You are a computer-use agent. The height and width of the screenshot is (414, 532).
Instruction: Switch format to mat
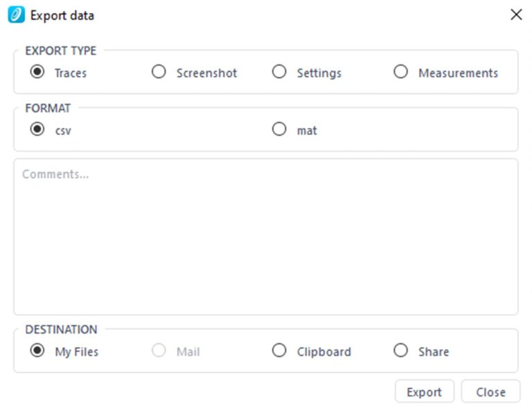(279, 129)
